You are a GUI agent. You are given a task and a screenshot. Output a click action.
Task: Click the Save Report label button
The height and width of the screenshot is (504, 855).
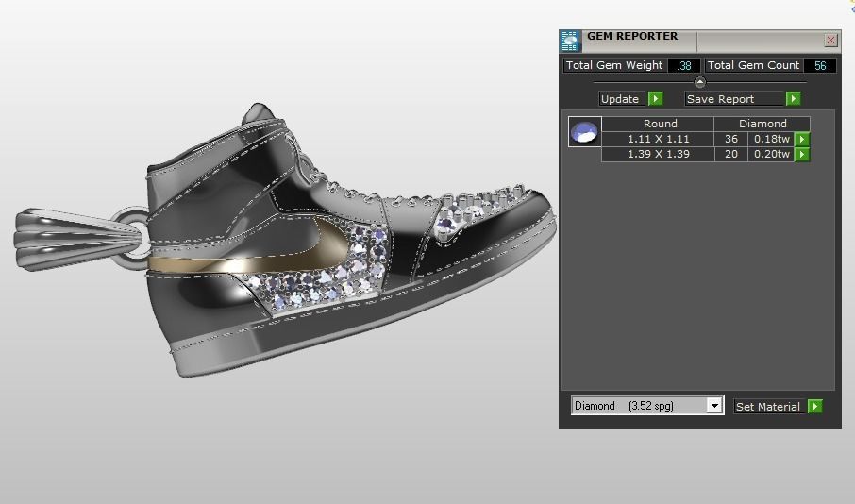pyautogui.click(x=733, y=99)
